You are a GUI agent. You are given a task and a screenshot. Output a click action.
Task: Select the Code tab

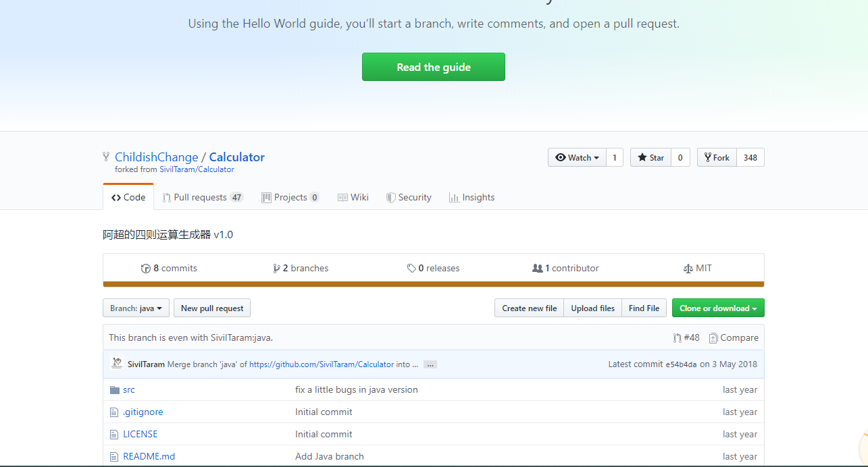click(x=128, y=197)
